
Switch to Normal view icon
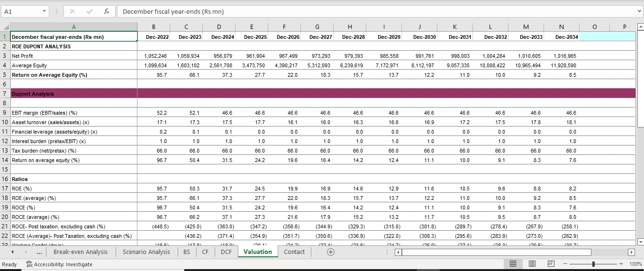(512, 264)
